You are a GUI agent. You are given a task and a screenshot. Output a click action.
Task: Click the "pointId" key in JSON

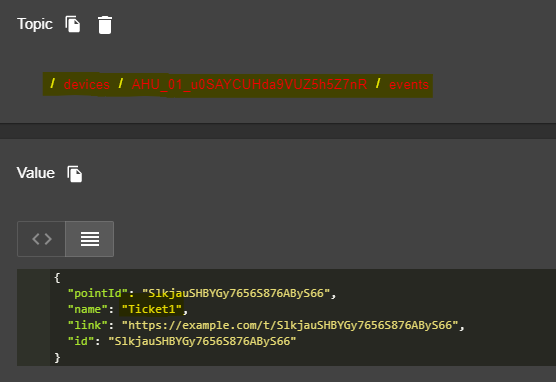(98, 293)
